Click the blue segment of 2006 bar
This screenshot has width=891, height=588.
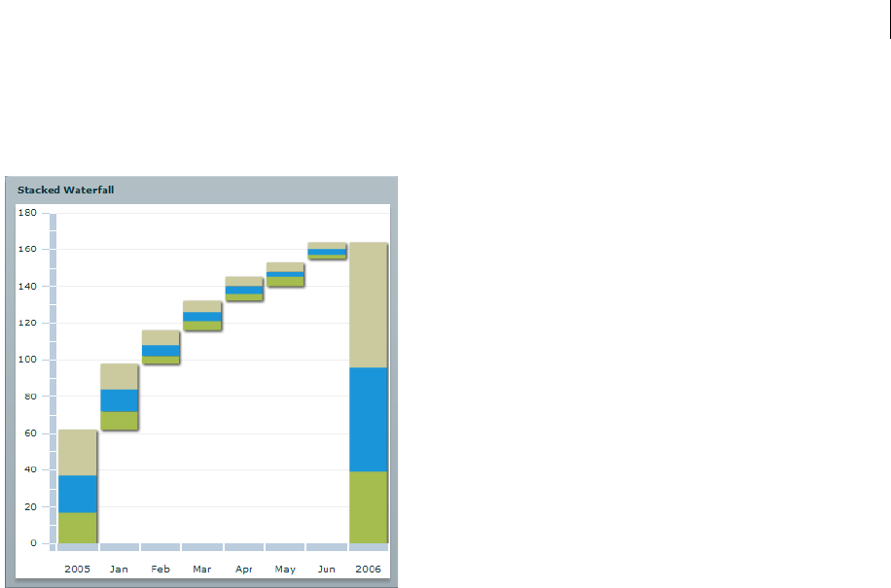point(369,420)
